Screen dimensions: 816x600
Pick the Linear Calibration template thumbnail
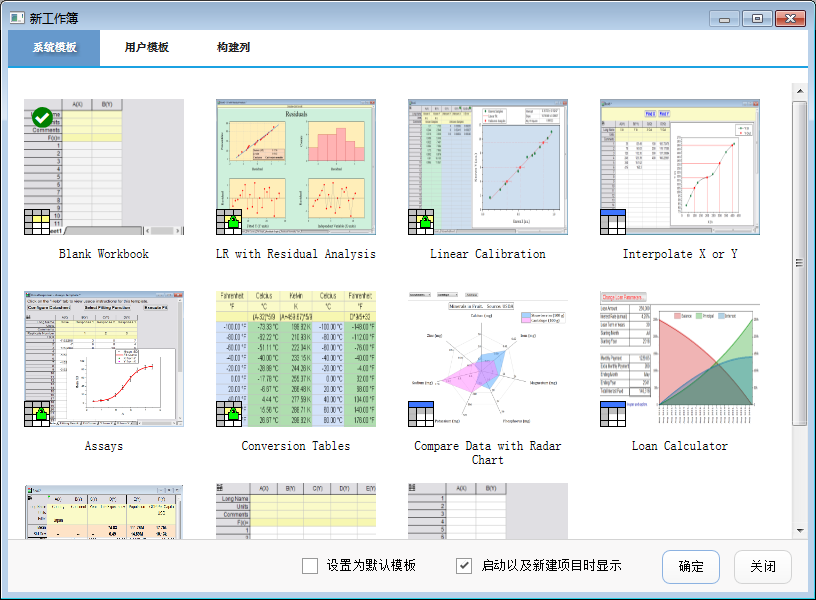(488, 167)
